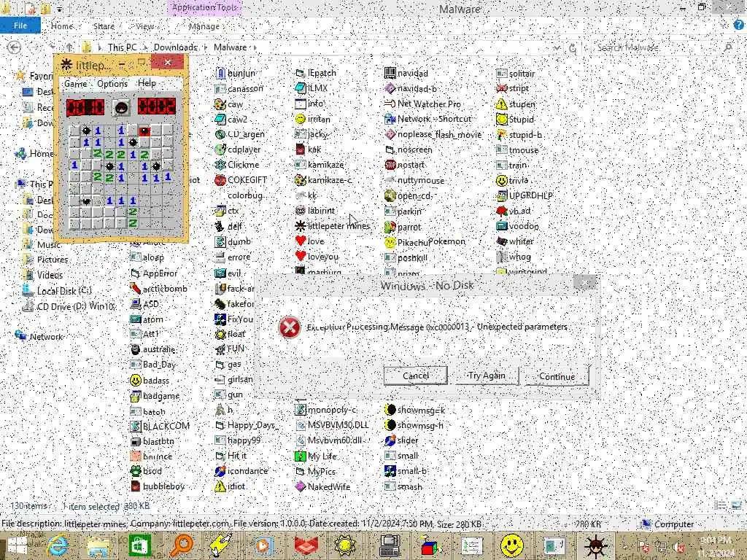Open the address bar history dropdown
The height and width of the screenshot is (560, 747).
pyautogui.click(x=557, y=47)
